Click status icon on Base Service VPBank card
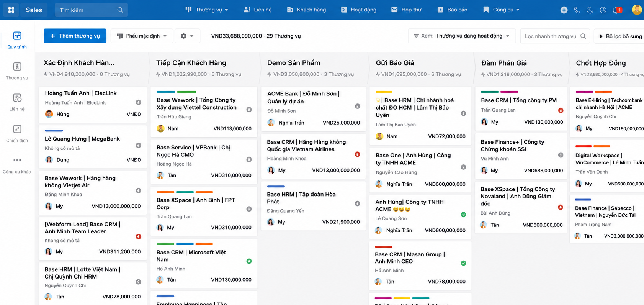This screenshot has width=644, height=305. tap(249, 159)
